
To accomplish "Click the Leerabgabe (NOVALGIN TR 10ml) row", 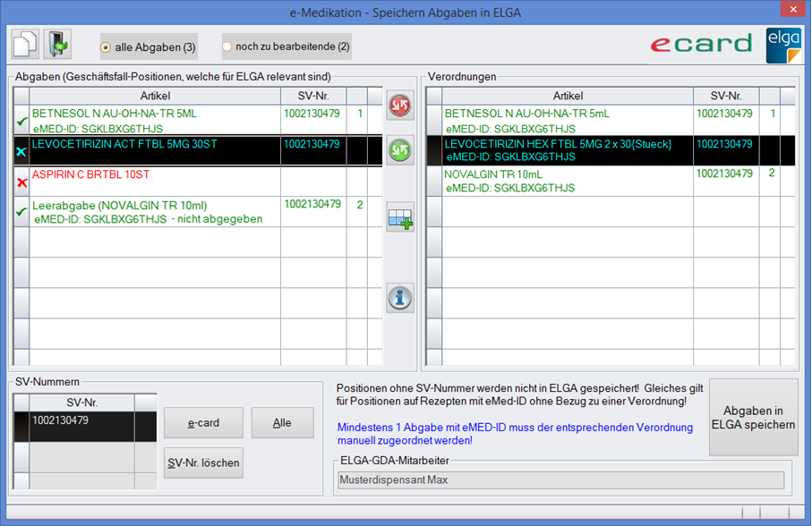I will (x=148, y=212).
